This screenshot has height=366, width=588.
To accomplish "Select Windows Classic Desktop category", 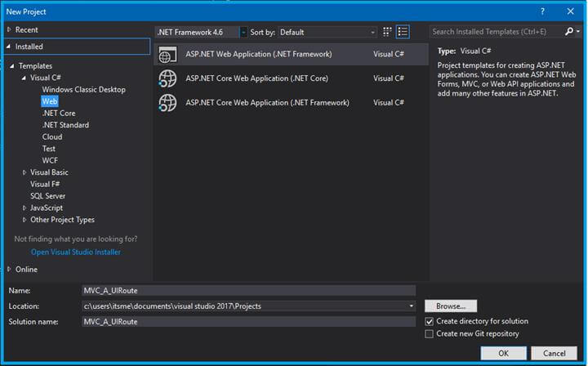I will pos(83,89).
